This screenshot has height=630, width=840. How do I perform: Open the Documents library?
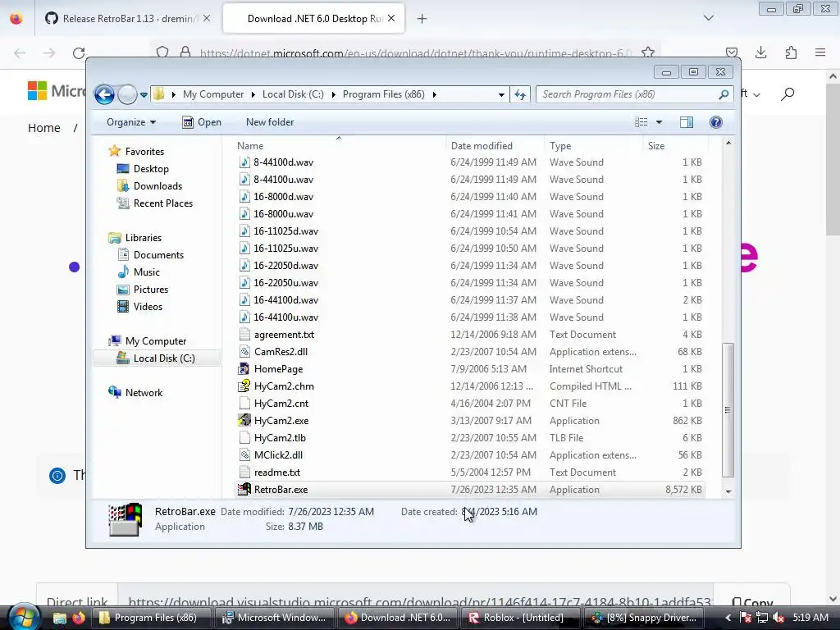click(x=158, y=255)
